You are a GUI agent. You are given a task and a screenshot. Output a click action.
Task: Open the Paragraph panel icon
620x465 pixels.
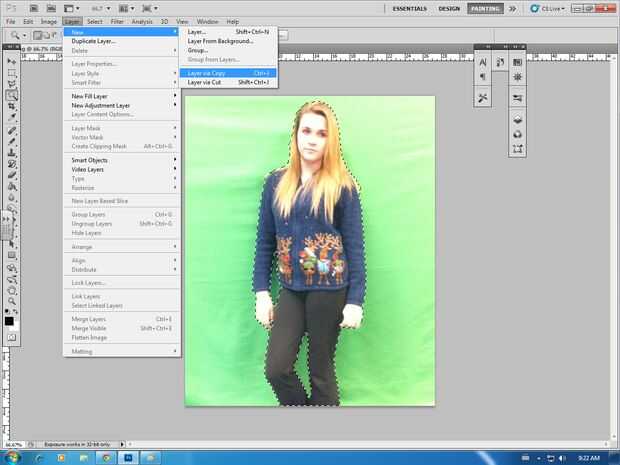click(483, 77)
